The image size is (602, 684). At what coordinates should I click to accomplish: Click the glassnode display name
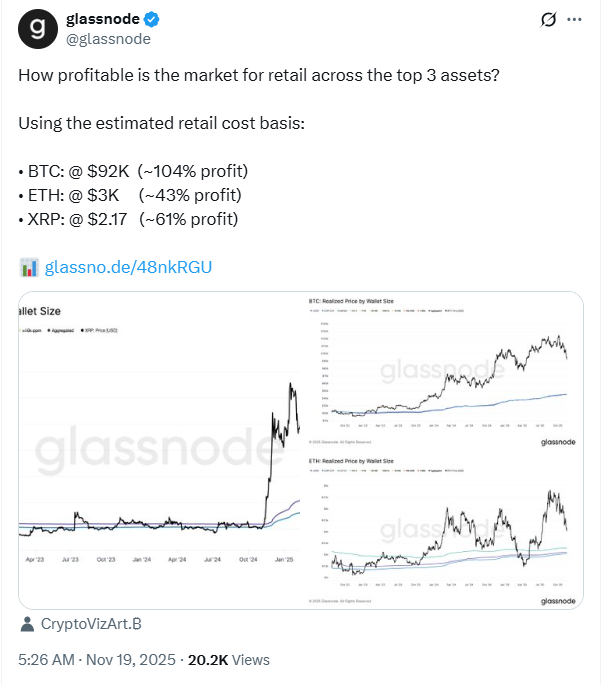[103, 19]
